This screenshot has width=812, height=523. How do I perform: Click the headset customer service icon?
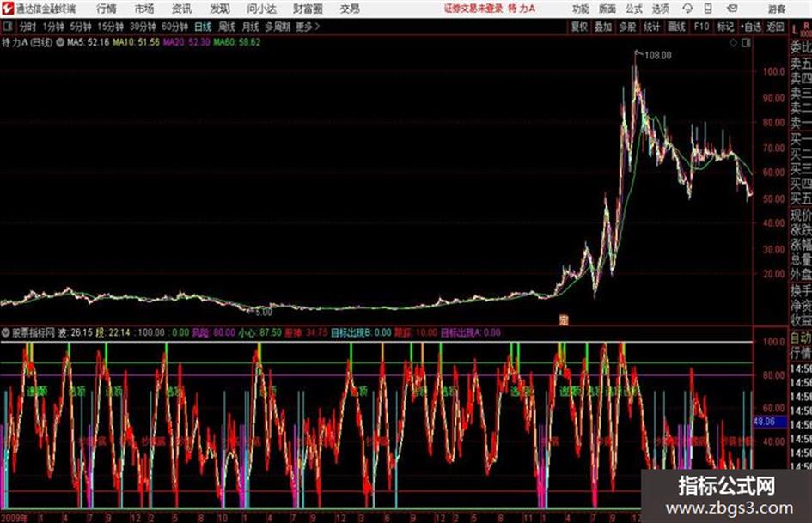[687, 9]
